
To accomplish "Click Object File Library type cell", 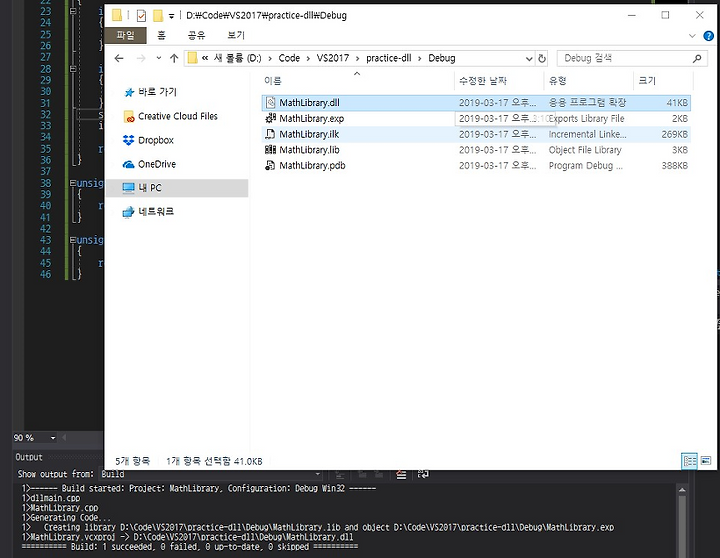I will coord(585,150).
